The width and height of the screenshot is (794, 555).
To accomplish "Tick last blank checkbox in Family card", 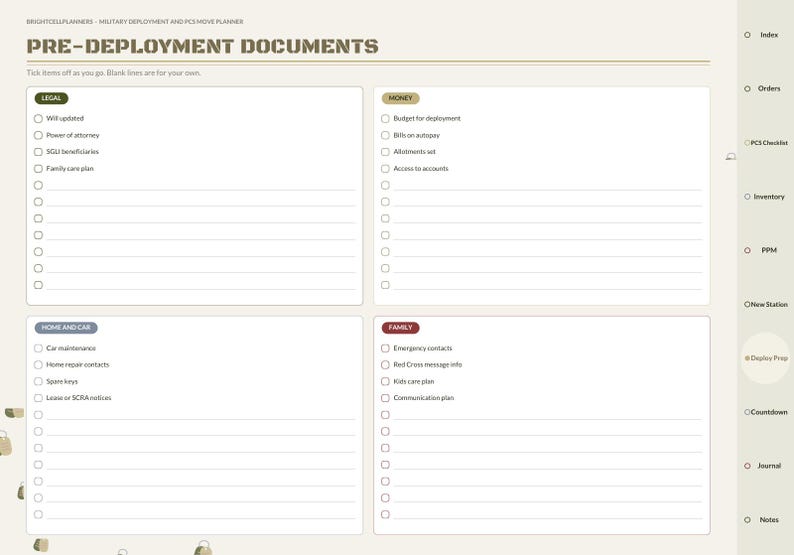I will pyautogui.click(x=385, y=514).
